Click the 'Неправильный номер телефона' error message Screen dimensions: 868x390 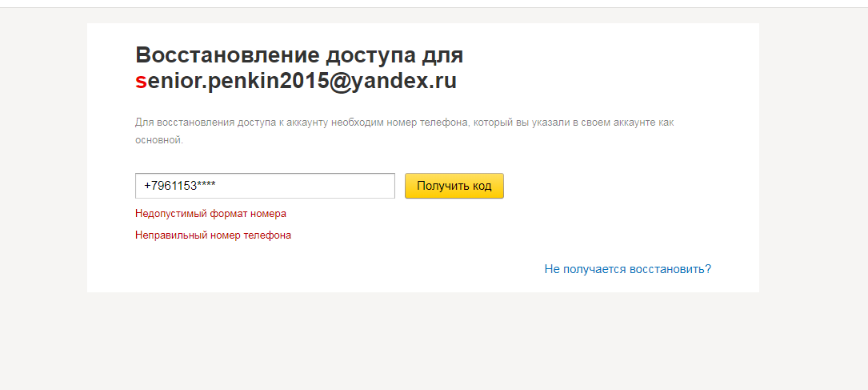click(213, 235)
